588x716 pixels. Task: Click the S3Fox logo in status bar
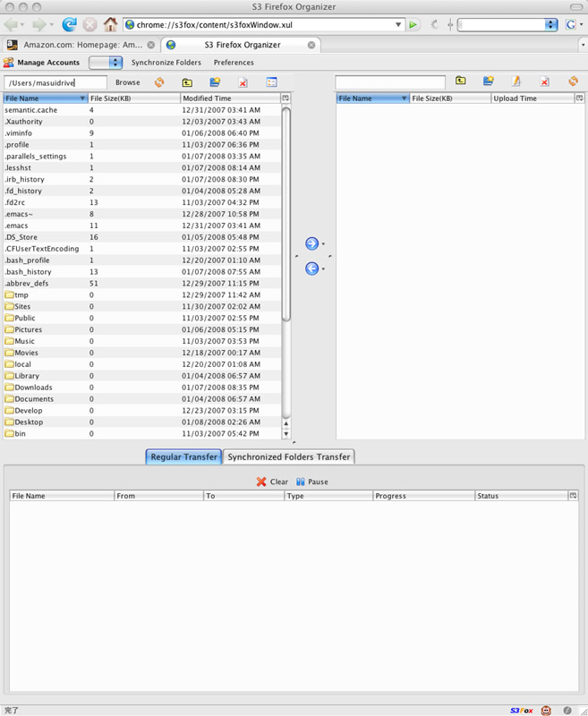[x=522, y=711]
